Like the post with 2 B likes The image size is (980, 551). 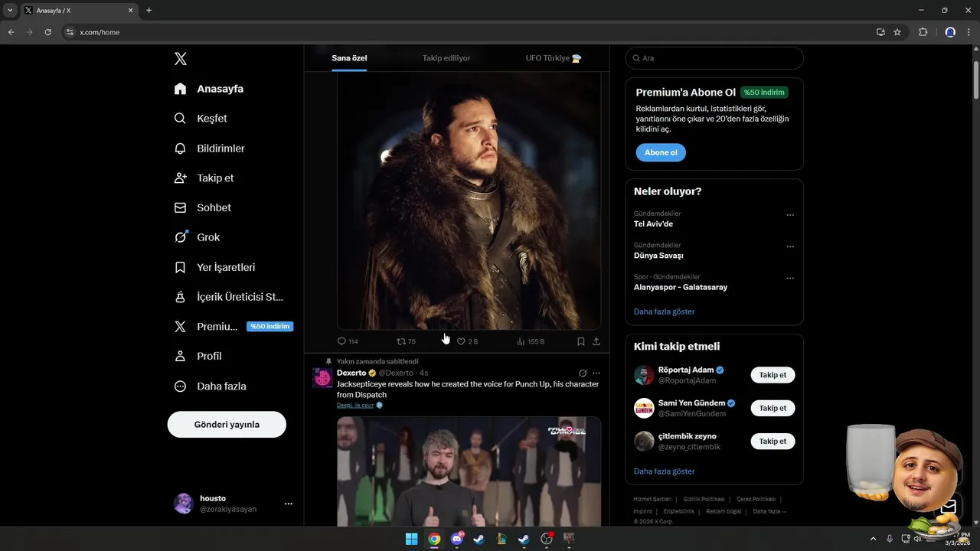pos(467,341)
